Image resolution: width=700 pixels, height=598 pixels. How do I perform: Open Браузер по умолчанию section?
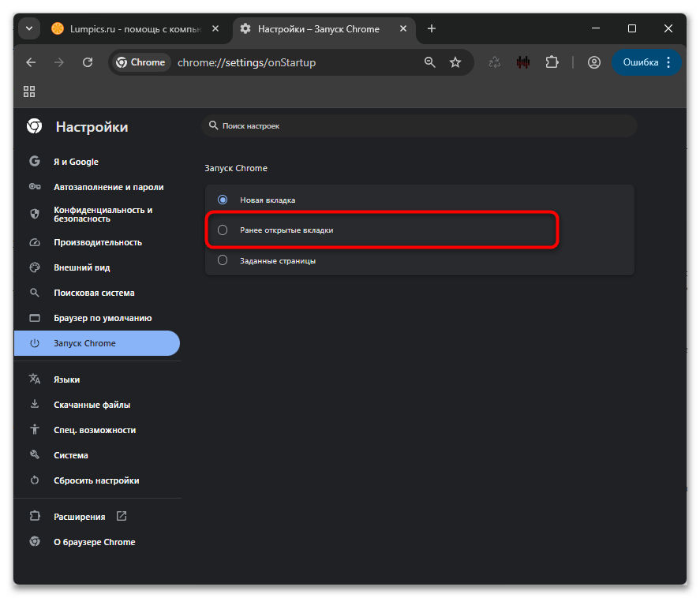tap(97, 318)
